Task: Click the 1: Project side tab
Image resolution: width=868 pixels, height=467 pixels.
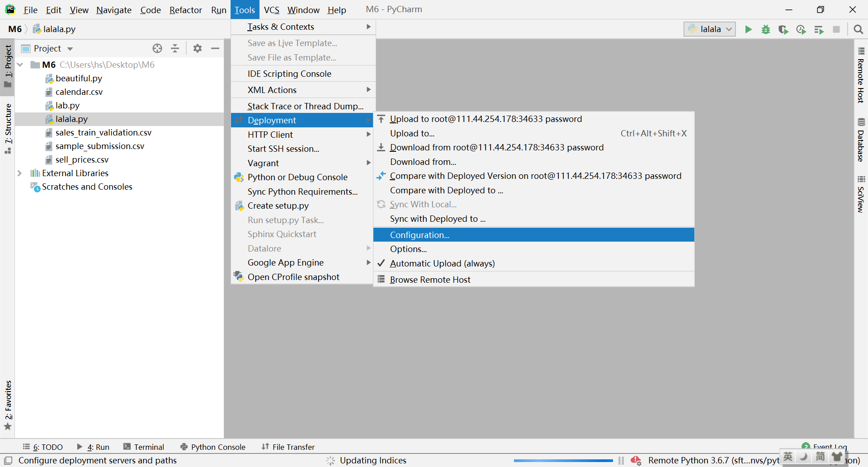Action: (8, 66)
